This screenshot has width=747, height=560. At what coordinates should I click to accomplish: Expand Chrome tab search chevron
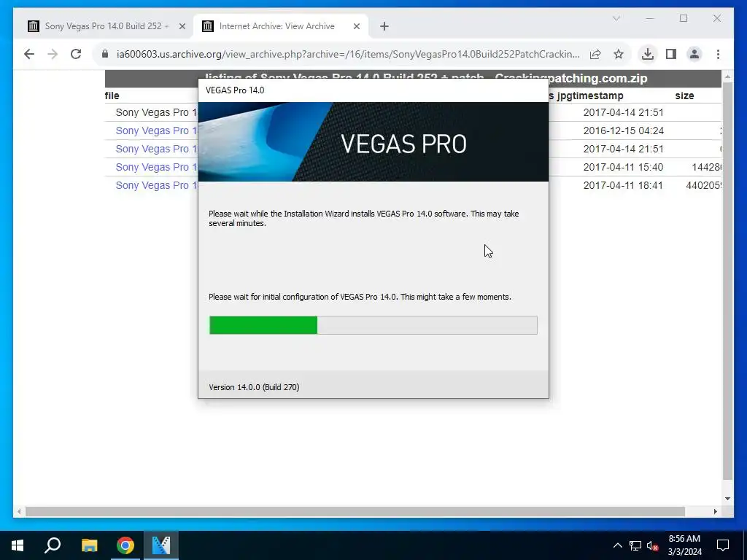coord(616,18)
